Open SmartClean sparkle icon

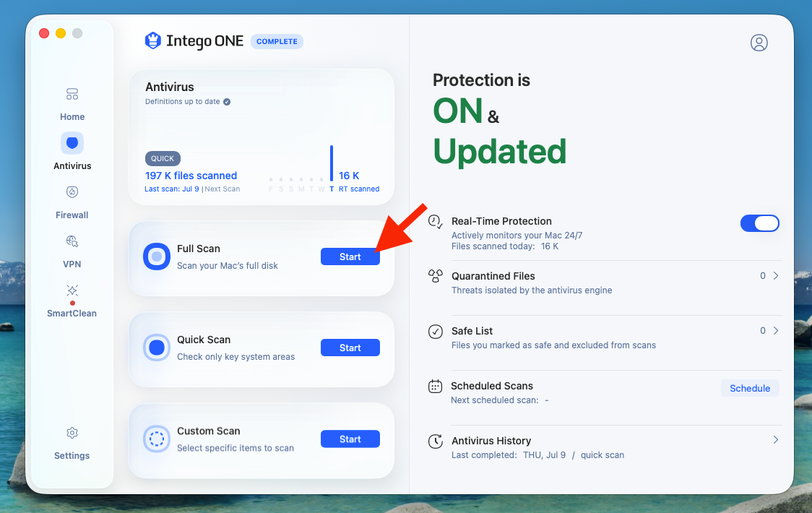pyautogui.click(x=72, y=290)
